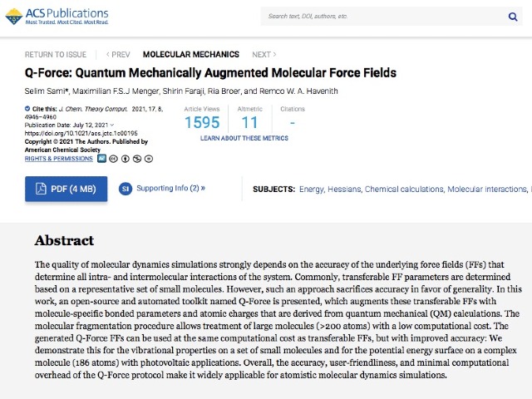Click the search magnifier icon
This screenshot has height=399, width=532.
point(513,16)
